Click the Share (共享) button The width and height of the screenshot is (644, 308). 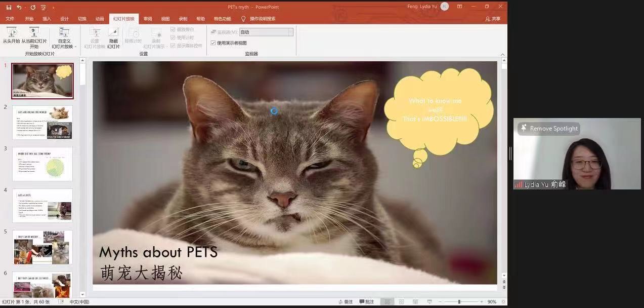(493, 19)
